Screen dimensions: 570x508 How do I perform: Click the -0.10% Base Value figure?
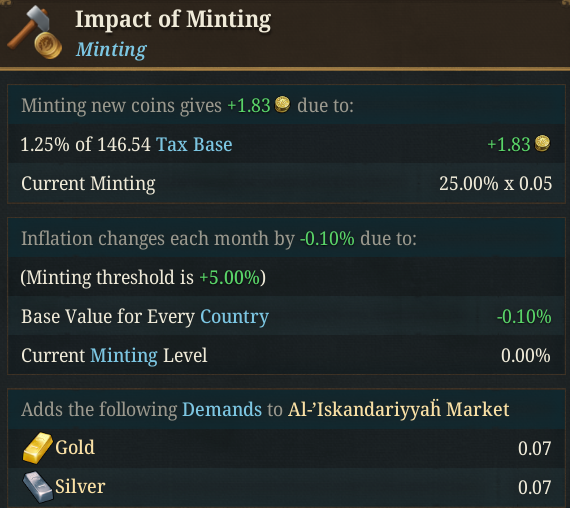tap(524, 316)
